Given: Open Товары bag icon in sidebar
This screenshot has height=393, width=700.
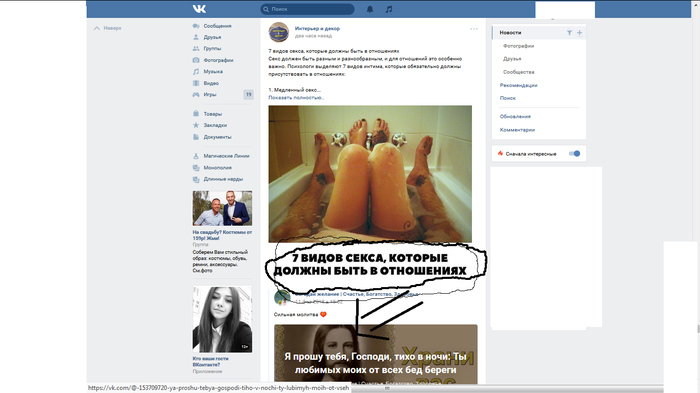Looking at the screenshot, I should pos(196,114).
